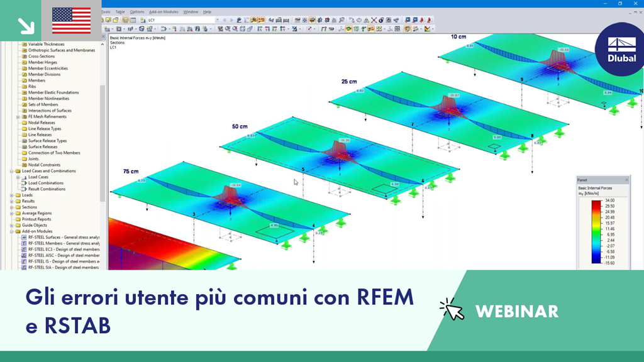Open the Tools menu

coord(106,12)
